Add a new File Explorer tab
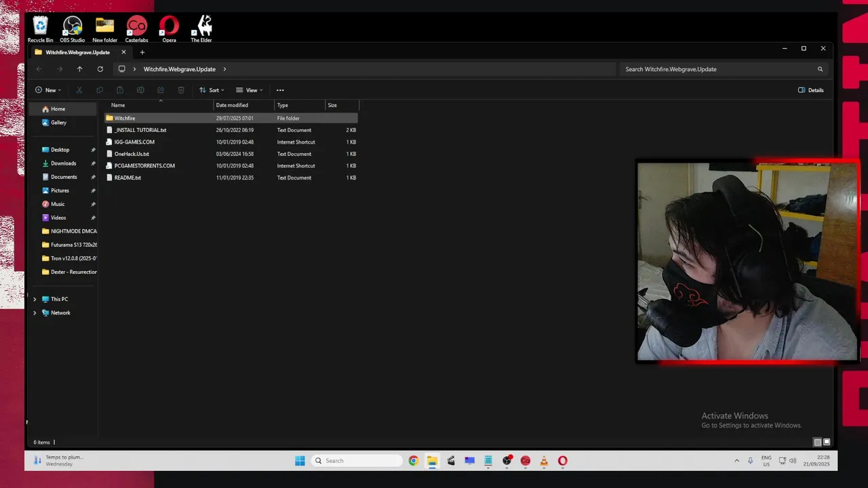Screen dimensions: 868x488 (x=142, y=52)
